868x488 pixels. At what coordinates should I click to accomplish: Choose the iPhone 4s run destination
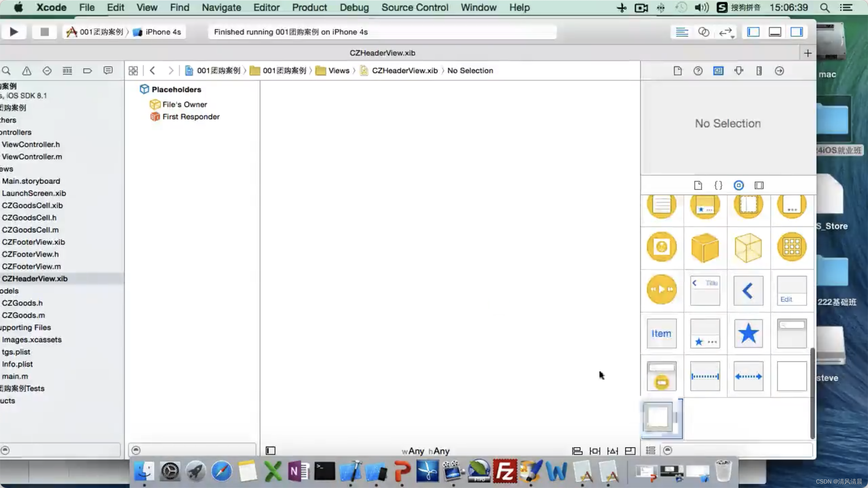pos(158,32)
